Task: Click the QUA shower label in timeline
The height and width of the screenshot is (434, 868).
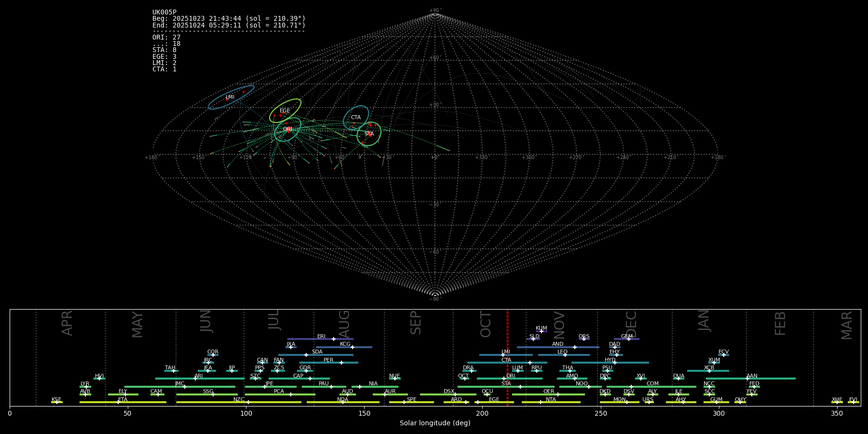Action: click(x=678, y=376)
